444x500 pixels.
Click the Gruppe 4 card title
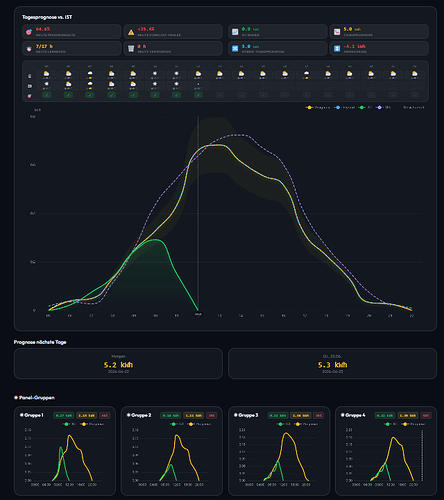355,415
